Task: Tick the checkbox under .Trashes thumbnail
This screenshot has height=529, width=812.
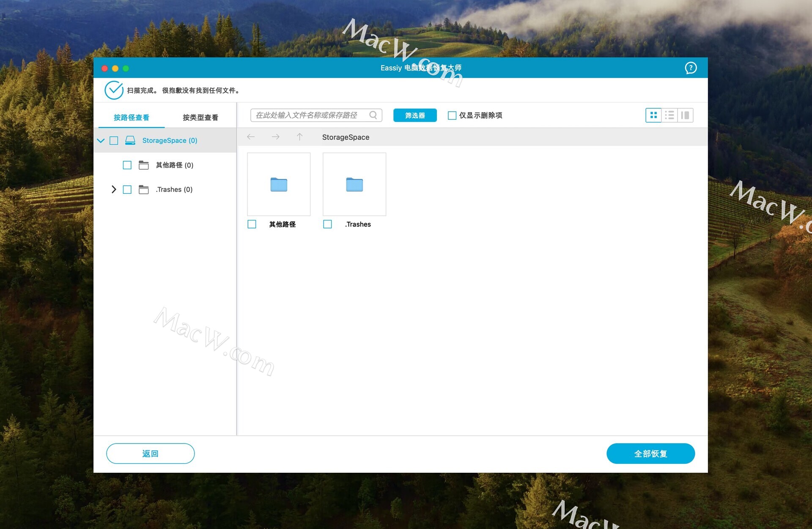Action: click(327, 224)
